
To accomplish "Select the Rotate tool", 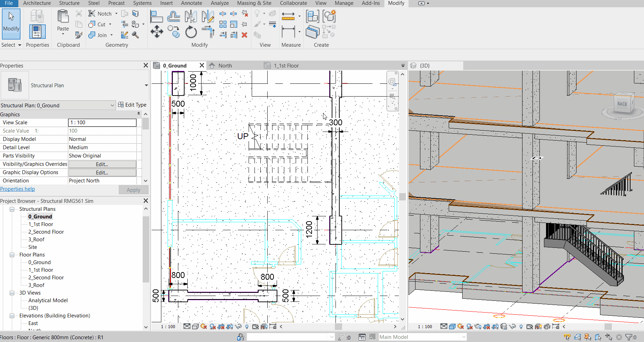I will (x=191, y=32).
